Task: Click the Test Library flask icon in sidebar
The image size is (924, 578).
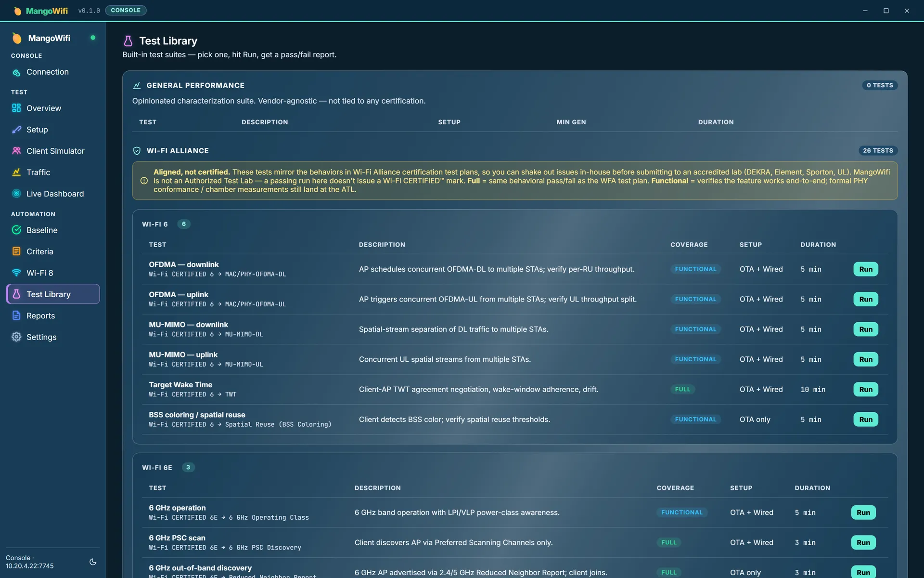Action: pyautogui.click(x=16, y=294)
